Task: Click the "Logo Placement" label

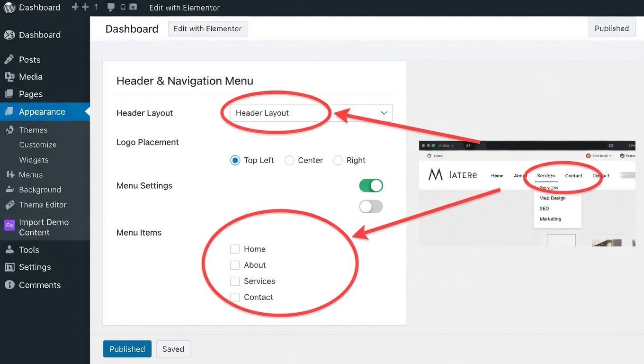Action: pyautogui.click(x=148, y=142)
